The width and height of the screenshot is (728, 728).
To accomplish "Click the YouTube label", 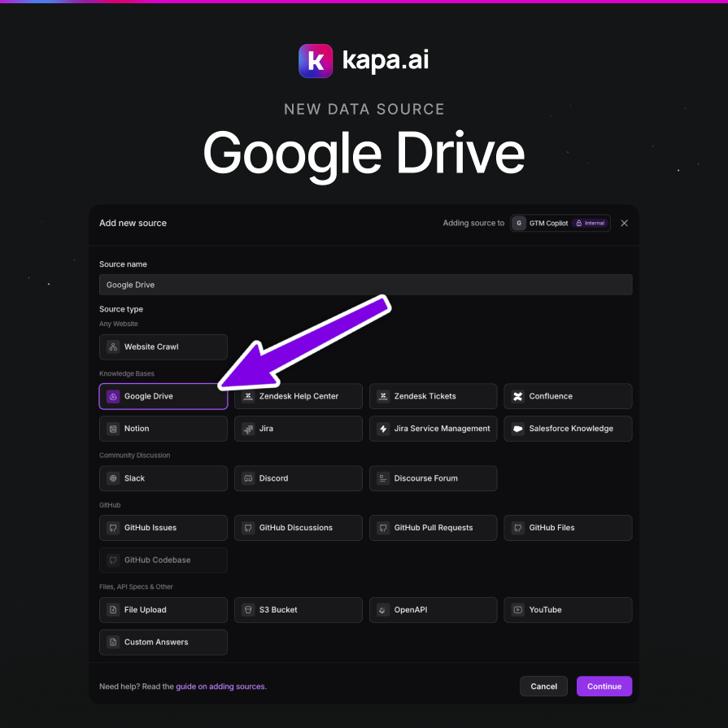I will point(545,609).
